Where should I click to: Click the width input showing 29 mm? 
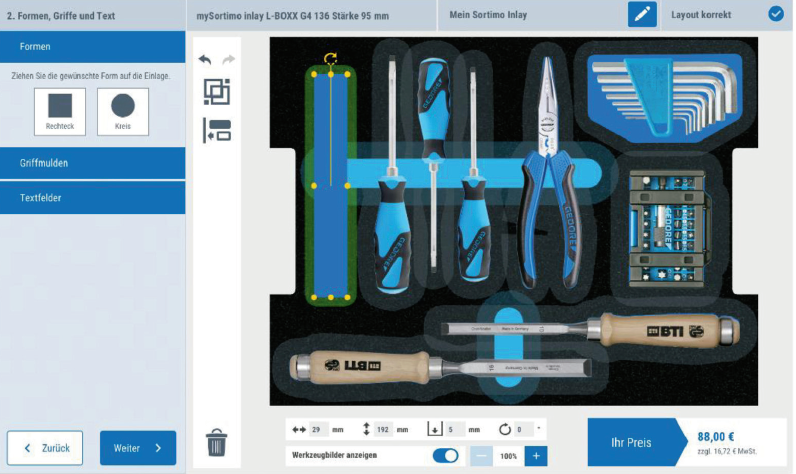(x=319, y=430)
